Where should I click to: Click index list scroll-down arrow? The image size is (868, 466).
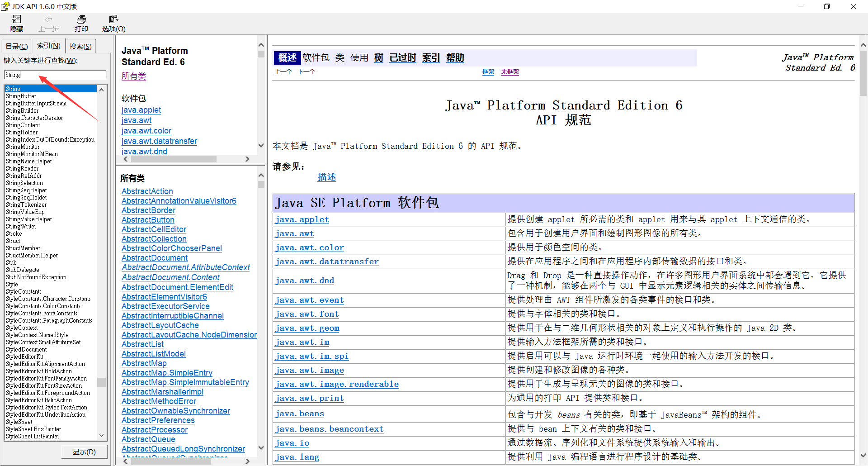pyautogui.click(x=102, y=435)
